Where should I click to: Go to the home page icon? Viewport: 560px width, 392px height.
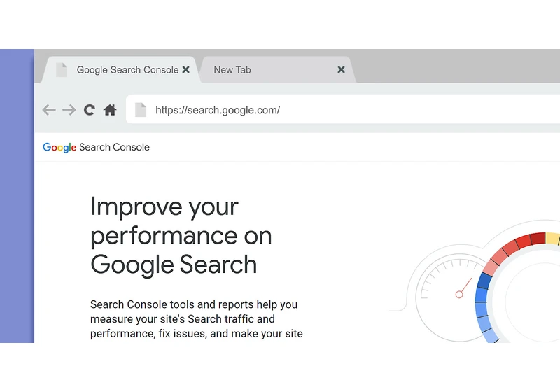[110, 110]
